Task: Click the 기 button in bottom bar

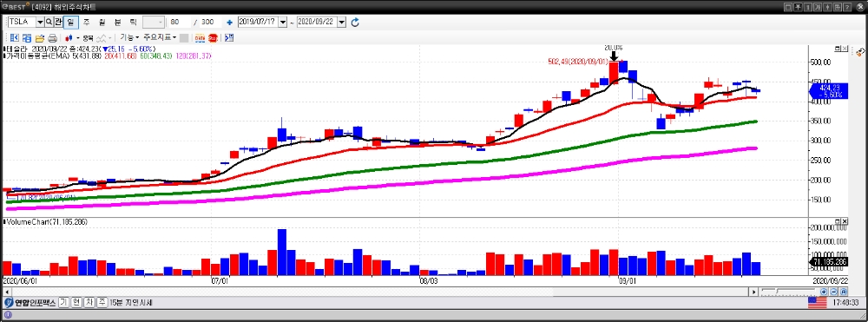Action: click(x=63, y=303)
